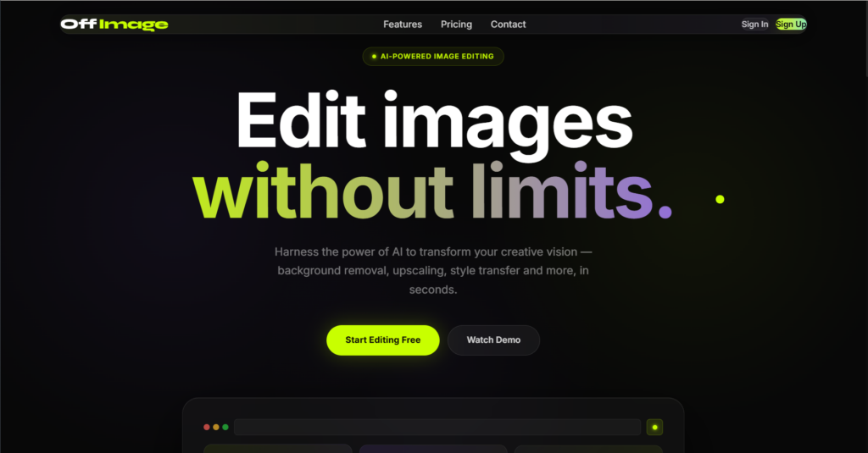Click the Off Image logo

(x=114, y=25)
